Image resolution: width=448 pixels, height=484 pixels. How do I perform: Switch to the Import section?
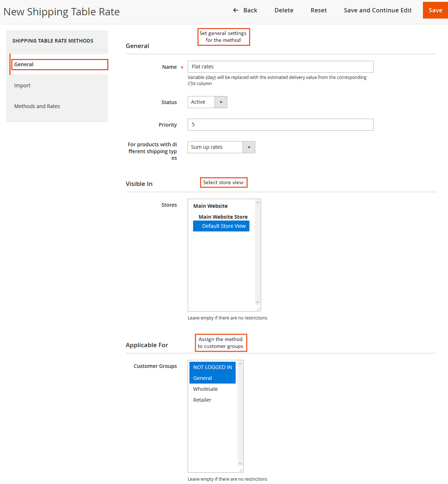point(22,85)
